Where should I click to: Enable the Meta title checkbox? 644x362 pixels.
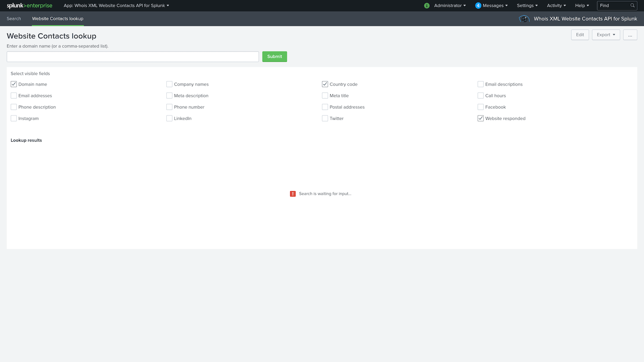coord(325,95)
